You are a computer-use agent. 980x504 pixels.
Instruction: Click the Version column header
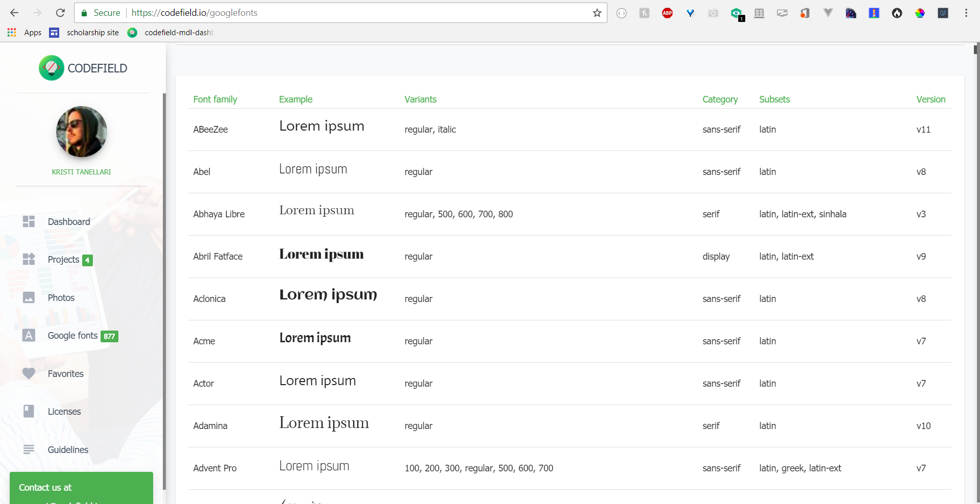tap(930, 99)
